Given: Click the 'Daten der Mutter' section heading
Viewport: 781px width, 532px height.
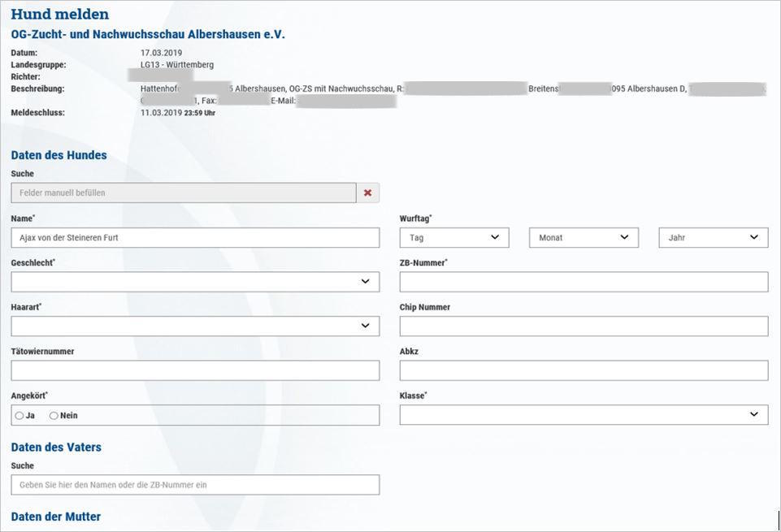Looking at the screenshot, I should (x=56, y=517).
